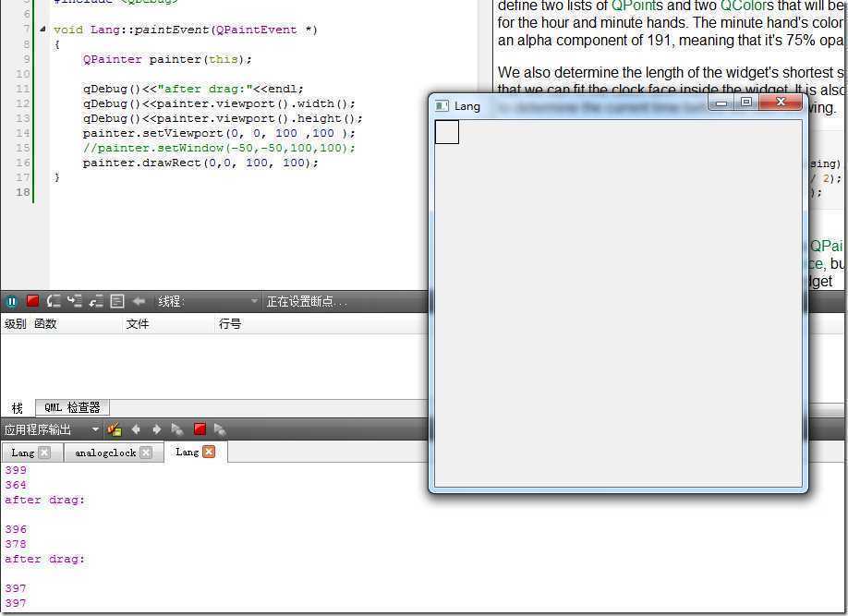Close the active Lang output tab
This screenshot has height=616, width=848.
tap(209, 453)
